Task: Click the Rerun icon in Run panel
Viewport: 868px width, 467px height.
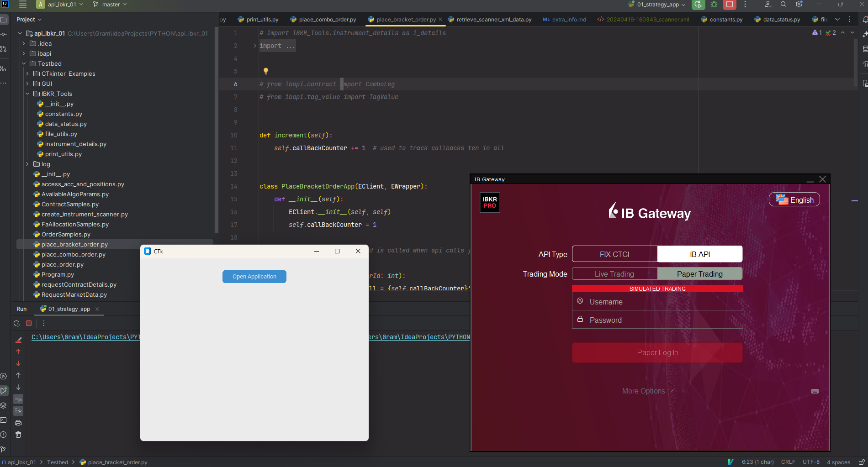Action: [x=17, y=323]
